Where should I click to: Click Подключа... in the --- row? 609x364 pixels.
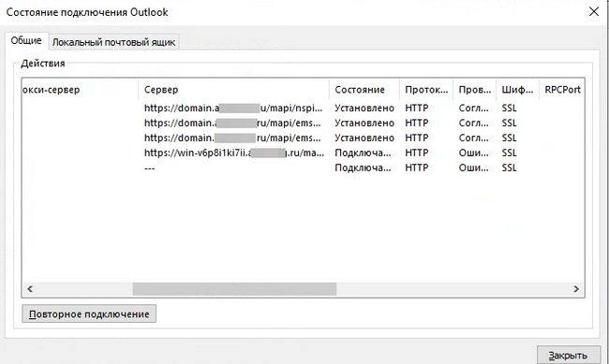point(363,168)
